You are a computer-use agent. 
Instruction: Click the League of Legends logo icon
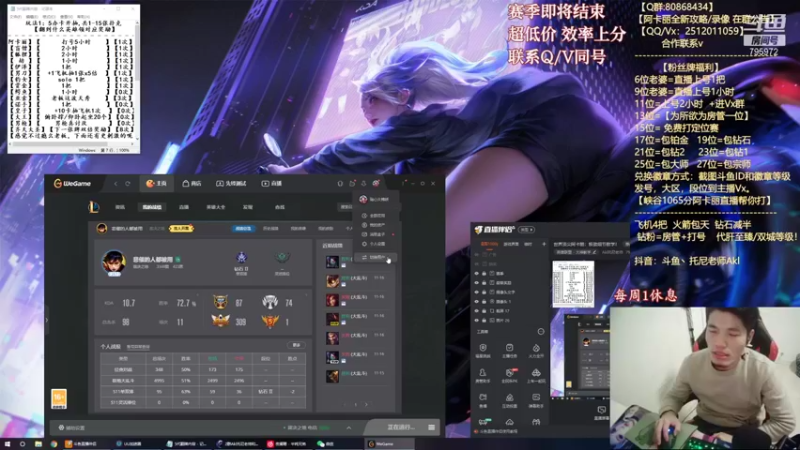coord(93,207)
